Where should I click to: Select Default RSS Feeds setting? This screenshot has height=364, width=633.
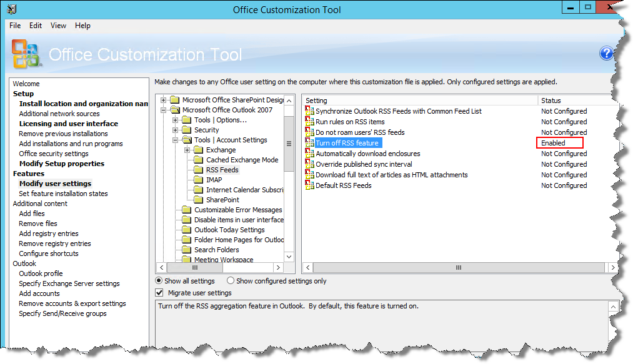[x=344, y=185]
